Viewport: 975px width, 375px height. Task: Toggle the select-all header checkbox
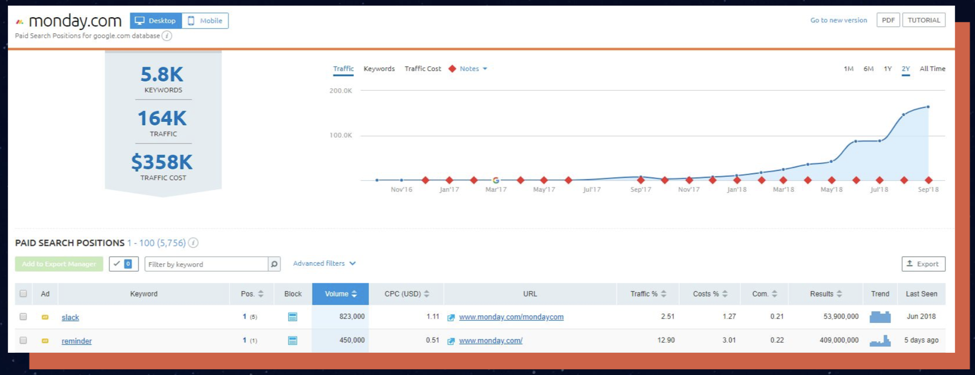24,294
